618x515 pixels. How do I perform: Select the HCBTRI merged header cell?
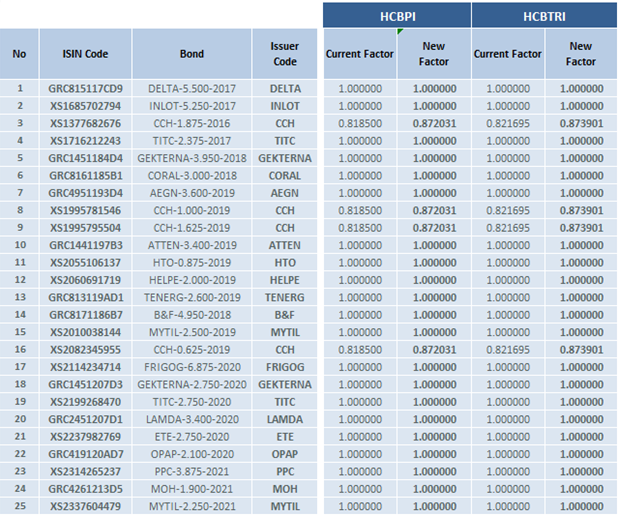(x=543, y=15)
